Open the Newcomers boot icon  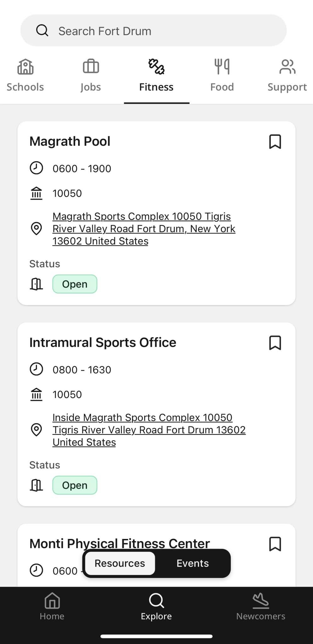coord(261,601)
